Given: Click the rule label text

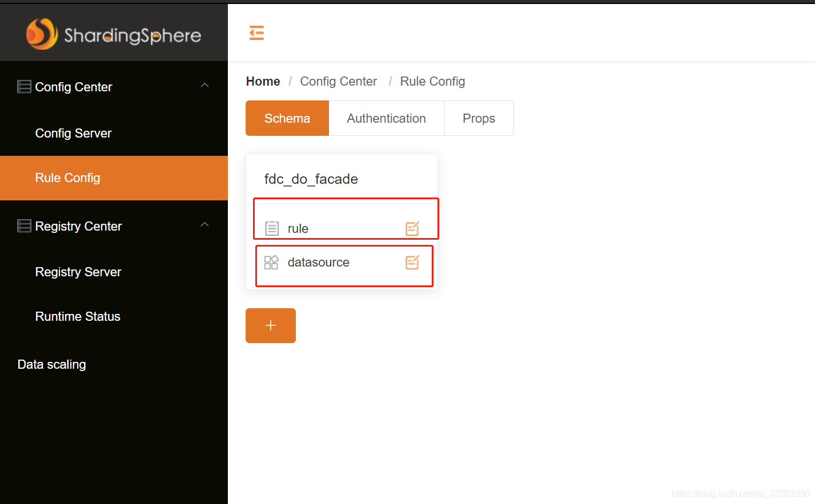Looking at the screenshot, I should coord(298,228).
